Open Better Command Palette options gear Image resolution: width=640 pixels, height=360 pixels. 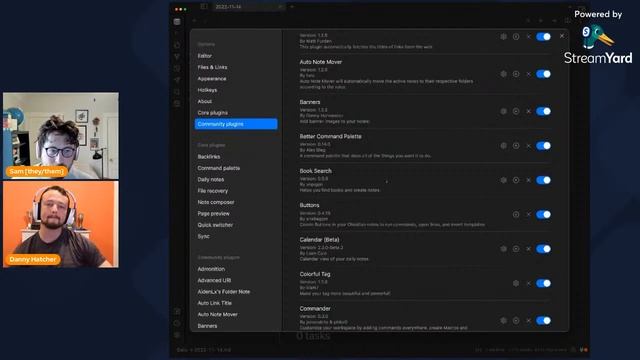[504, 146]
